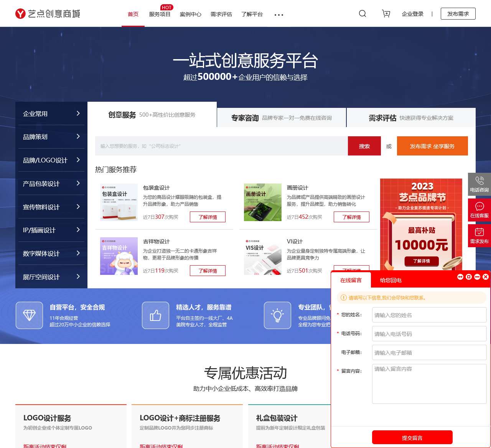Expand the 品牌/LOGO设计 category arrow
This screenshot has width=491, height=448.
pos(78,160)
